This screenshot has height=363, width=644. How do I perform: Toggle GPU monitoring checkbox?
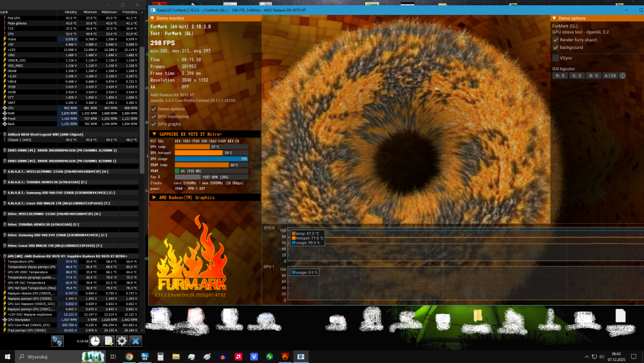[x=154, y=116]
